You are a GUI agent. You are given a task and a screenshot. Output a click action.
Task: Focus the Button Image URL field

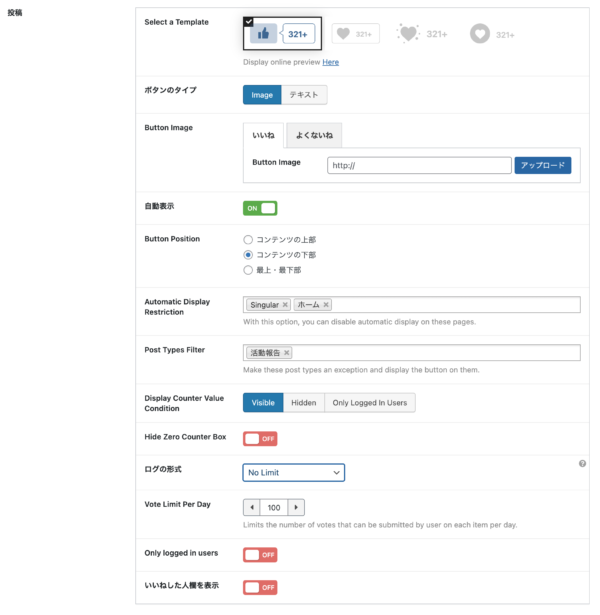(x=419, y=166)
